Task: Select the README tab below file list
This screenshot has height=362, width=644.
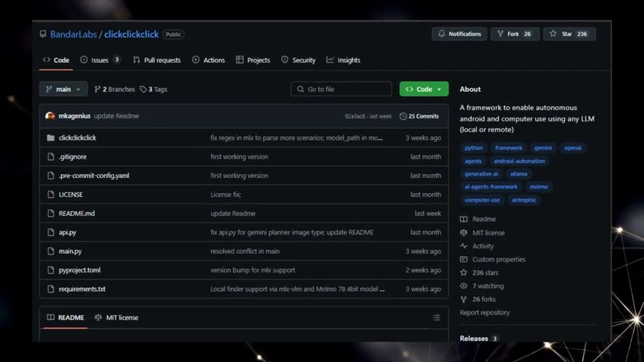Action: [x=66, y=318]
